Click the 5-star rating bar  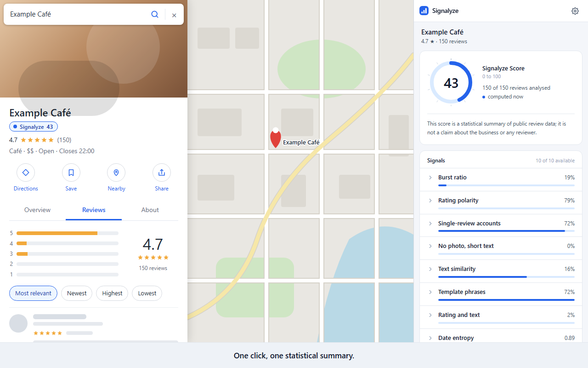(68, 233)
